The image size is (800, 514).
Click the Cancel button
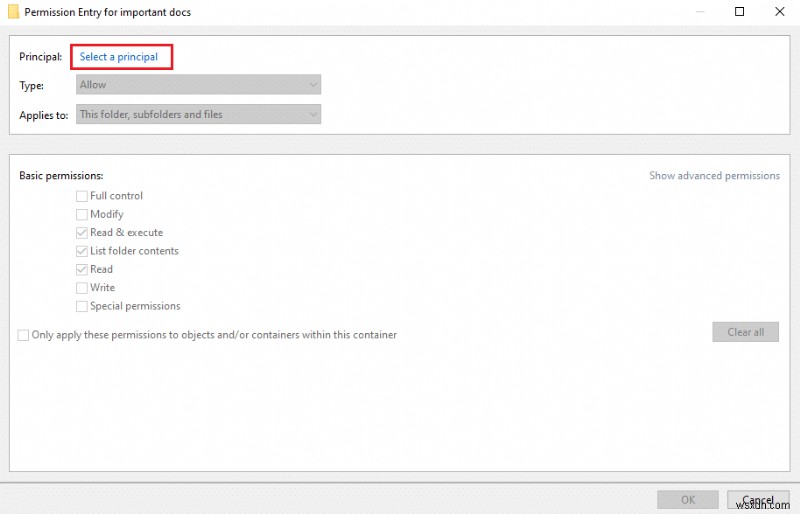[758, 500]
